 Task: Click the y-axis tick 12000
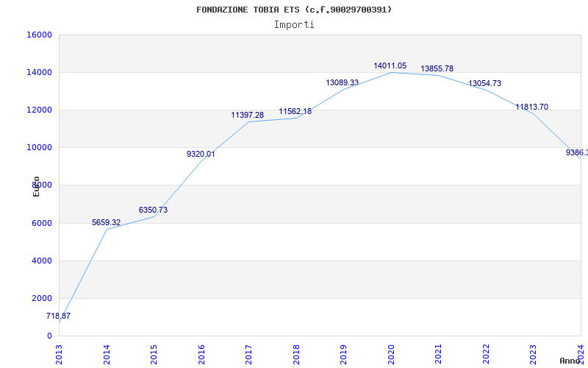click(x=39, y=110)
